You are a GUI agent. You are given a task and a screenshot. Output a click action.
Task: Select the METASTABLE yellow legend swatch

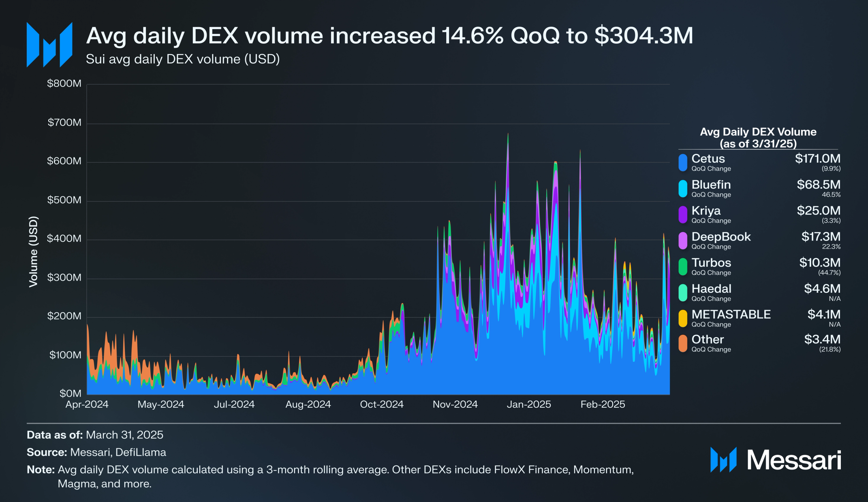tap(683, 318)
